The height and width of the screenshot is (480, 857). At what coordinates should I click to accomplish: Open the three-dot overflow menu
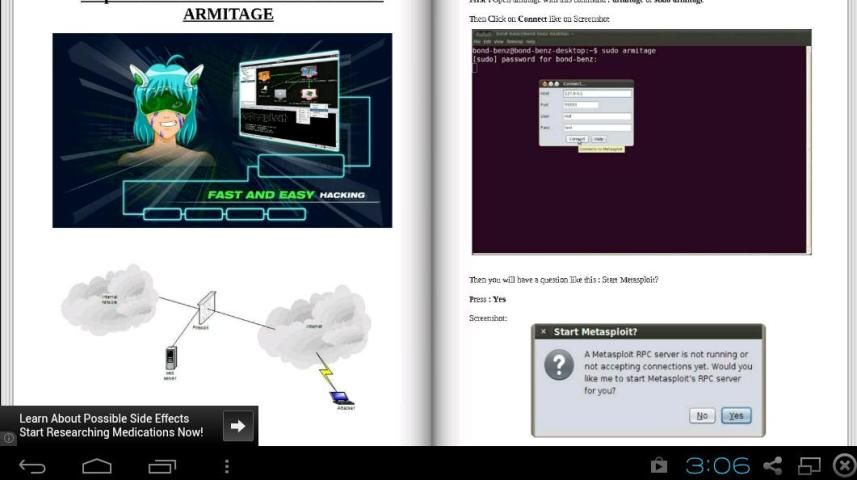click(227, 466)
